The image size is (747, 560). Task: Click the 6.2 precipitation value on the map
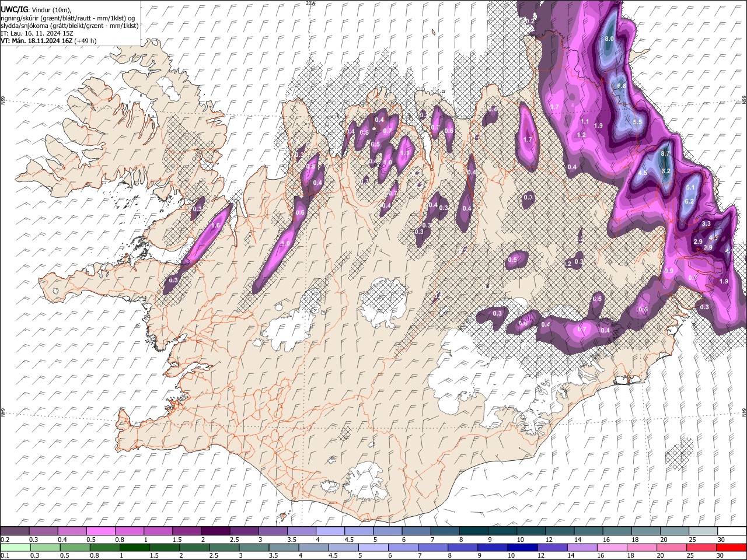pos(689,201)
